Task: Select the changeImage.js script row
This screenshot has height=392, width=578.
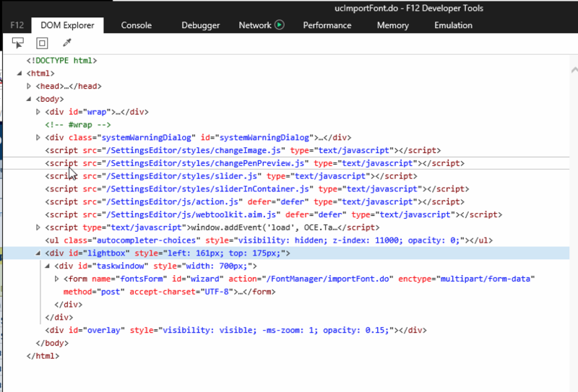Action: (x=243, y=150)
